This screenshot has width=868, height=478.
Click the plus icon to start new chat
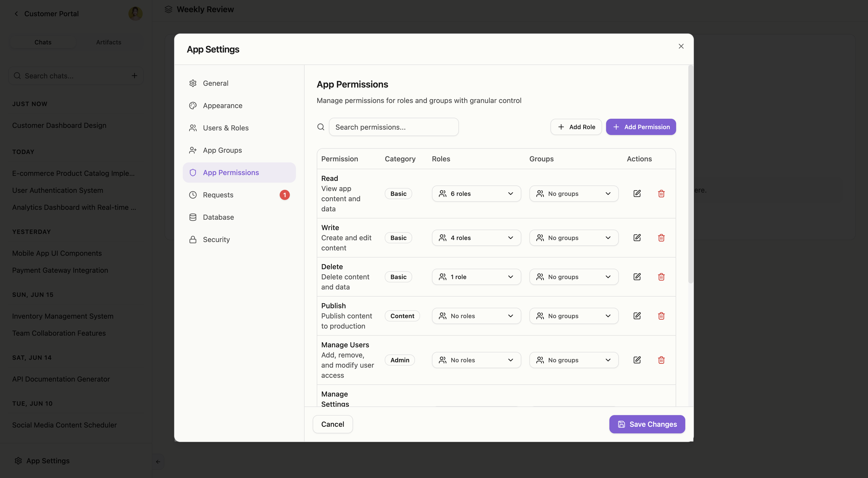click(135, 76)
